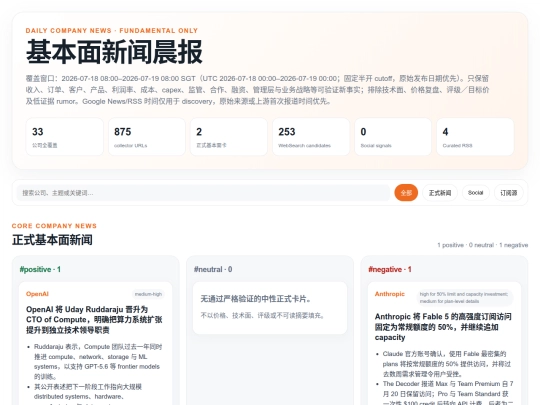Click the OpenAI bullet beginning Ruddaraju 表示
The image size is (540, 405).
click(x=98, y=362)
